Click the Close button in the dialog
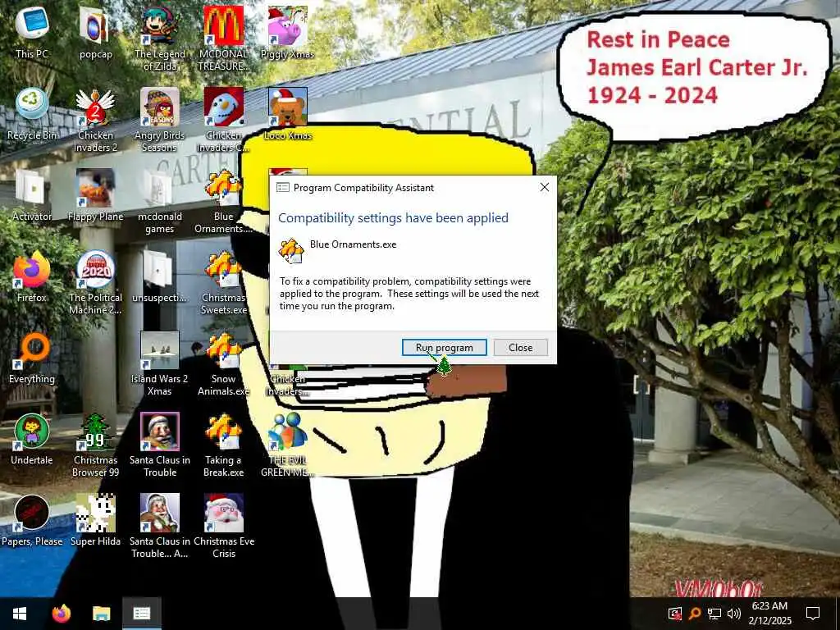840x630 pixels. click(520, 347)
